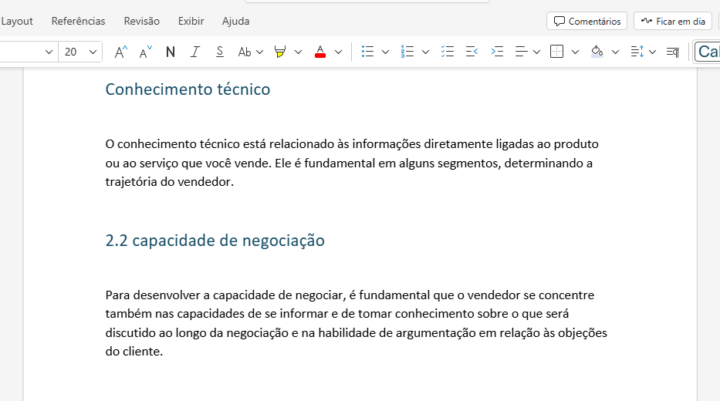Click the Ficar em dia button
This screenshot has height=401, width=720.
(x=673, y=21)
